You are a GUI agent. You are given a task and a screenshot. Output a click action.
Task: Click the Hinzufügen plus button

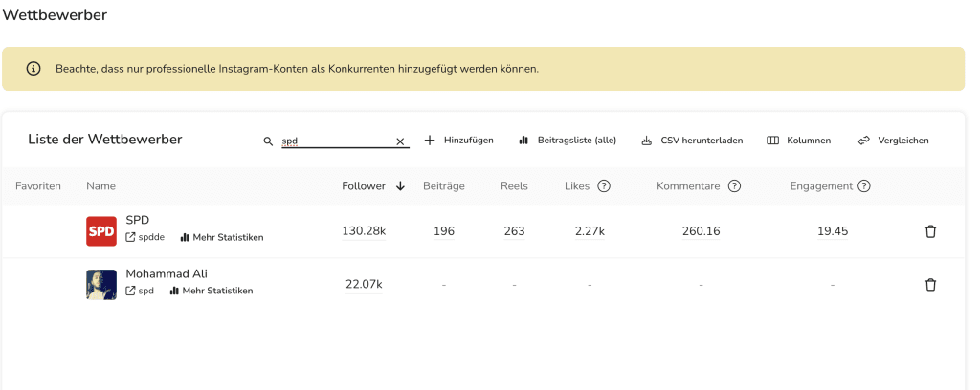(x=458, y=141)
